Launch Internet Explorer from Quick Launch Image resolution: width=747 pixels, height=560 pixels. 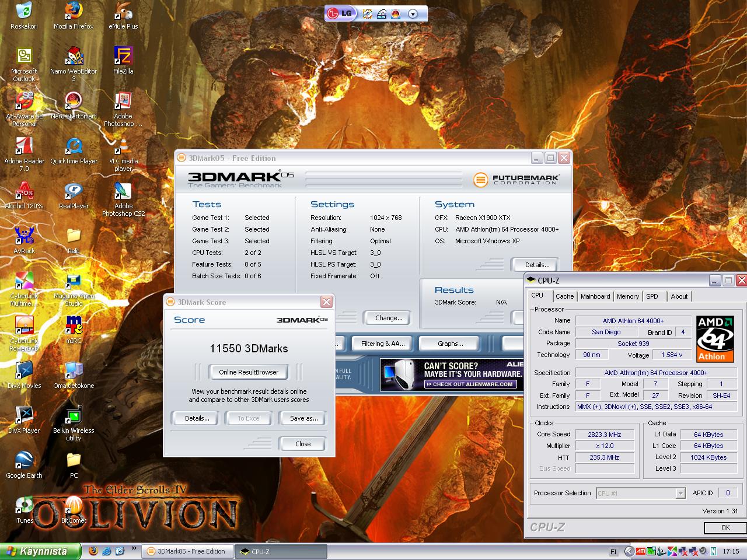[x=107, y=551]
